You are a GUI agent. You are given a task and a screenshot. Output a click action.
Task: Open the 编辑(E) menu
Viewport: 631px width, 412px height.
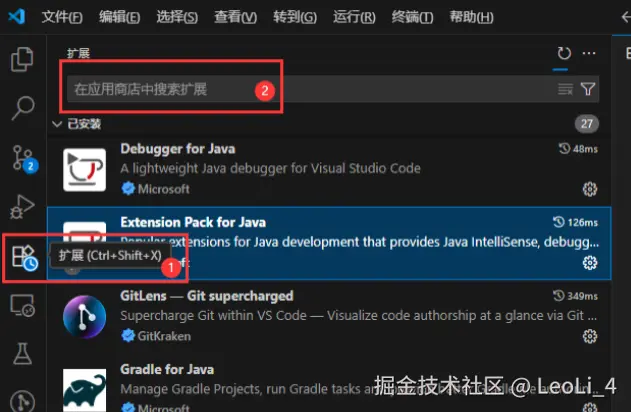point(120,17)
